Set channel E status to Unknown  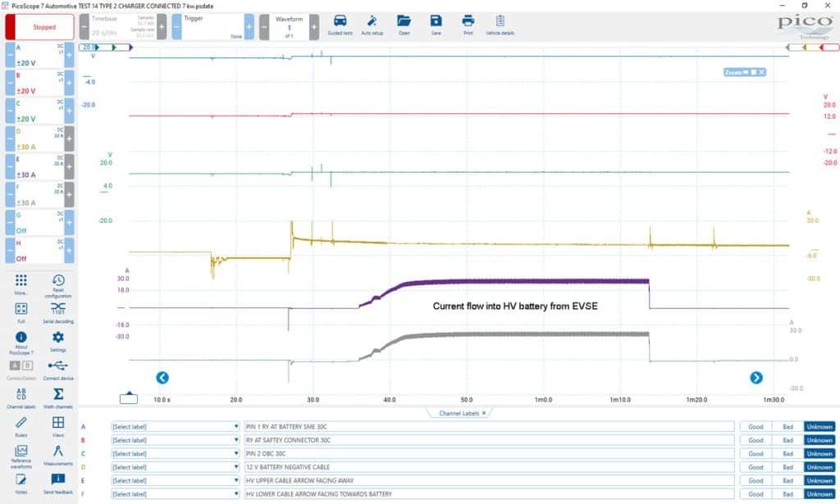tap(819, 480)
